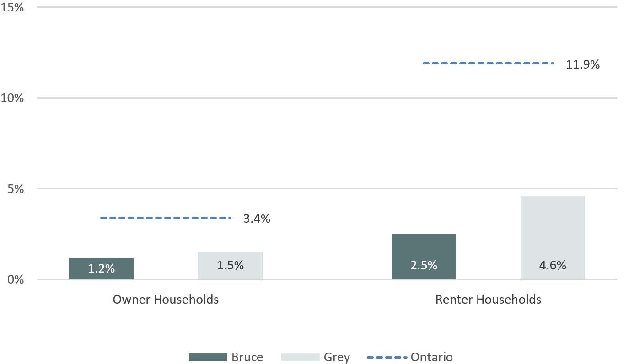Click the Bruce legend color swatch
The image size is (629, 364).
click(x=208, y=357)
